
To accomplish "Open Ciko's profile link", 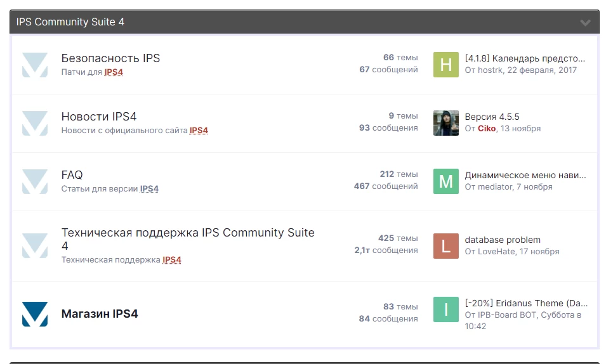I will (x=487, y=128).
